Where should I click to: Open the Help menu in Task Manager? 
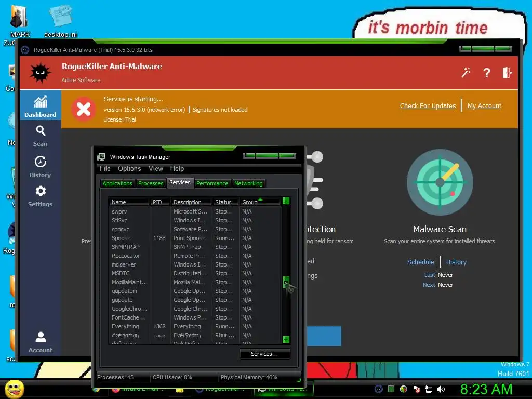pos(177,168)
